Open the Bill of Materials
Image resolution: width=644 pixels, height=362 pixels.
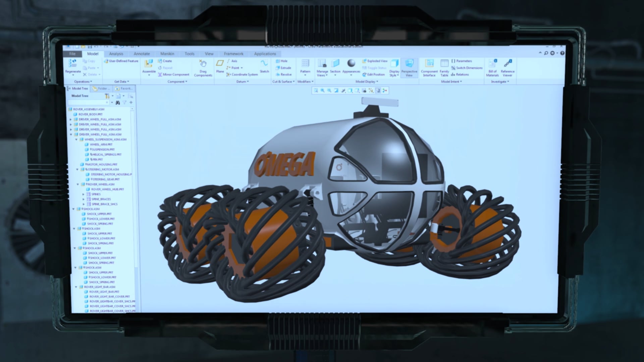point(492,67)
